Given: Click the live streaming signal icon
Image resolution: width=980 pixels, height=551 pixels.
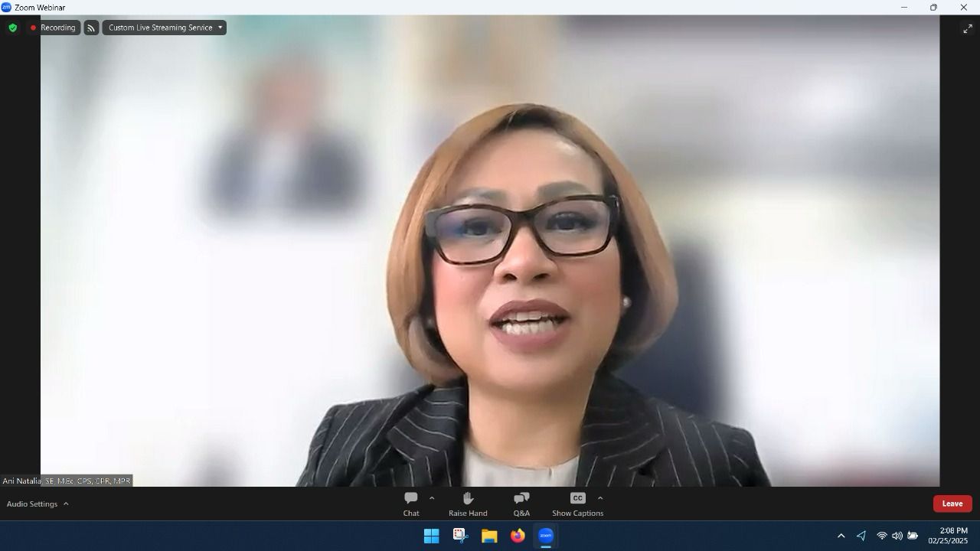Looking at the screenshot, I should click(x=91, y=28).
